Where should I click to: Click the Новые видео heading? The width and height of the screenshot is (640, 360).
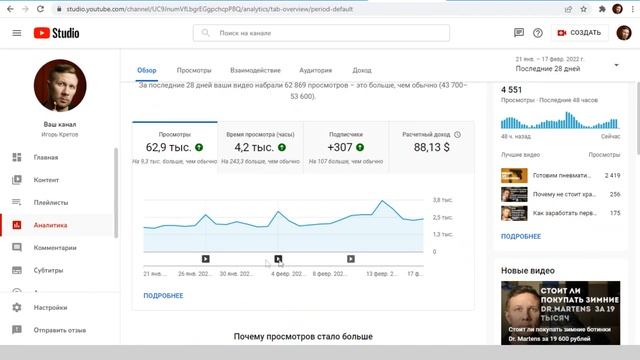tap(528, 271)
